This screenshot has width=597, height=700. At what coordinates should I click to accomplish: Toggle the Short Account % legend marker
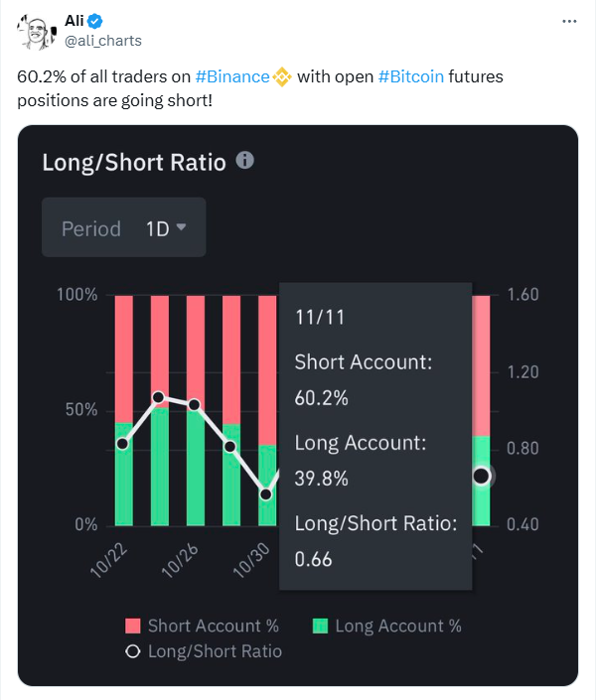tap(133, 626)
